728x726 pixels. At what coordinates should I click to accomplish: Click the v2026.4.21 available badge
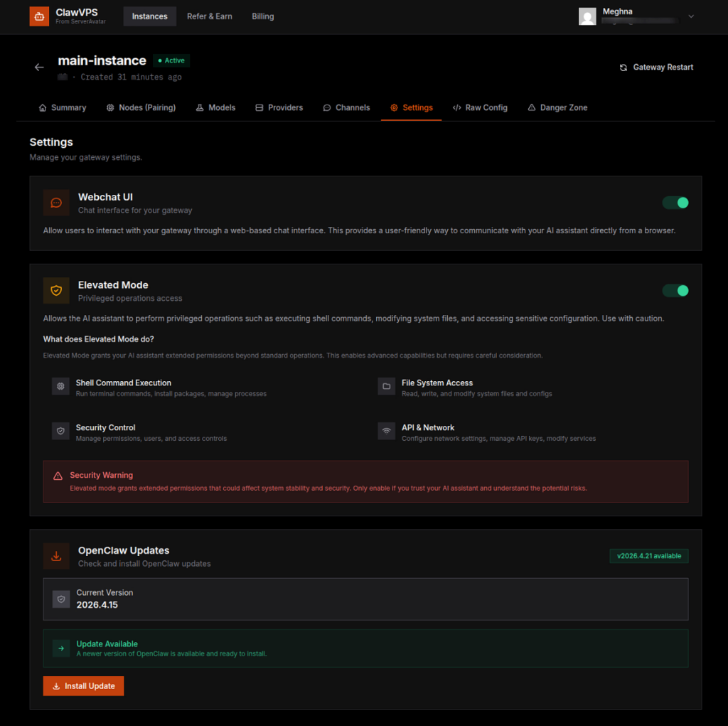tap(648, 555)
